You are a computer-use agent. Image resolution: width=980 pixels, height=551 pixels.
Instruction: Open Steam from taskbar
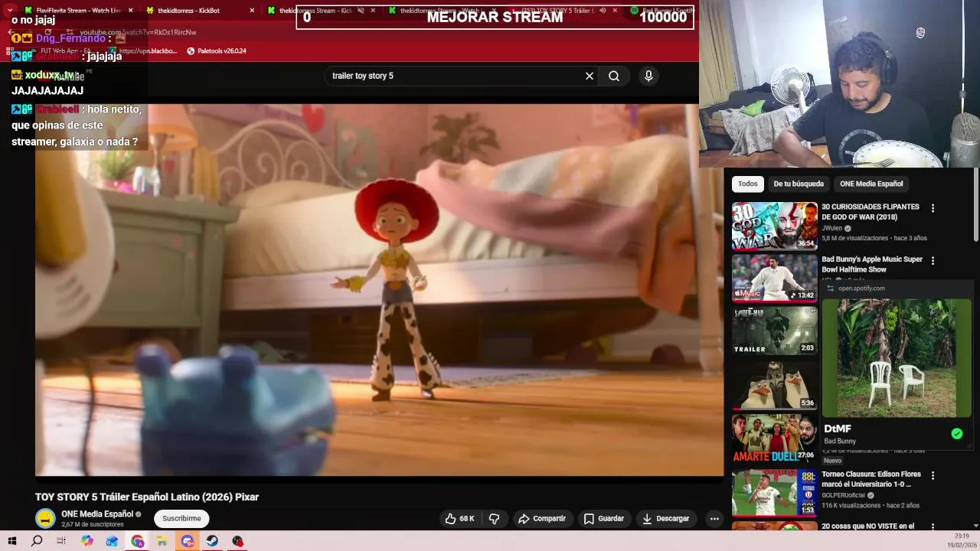tap(212, 541)
